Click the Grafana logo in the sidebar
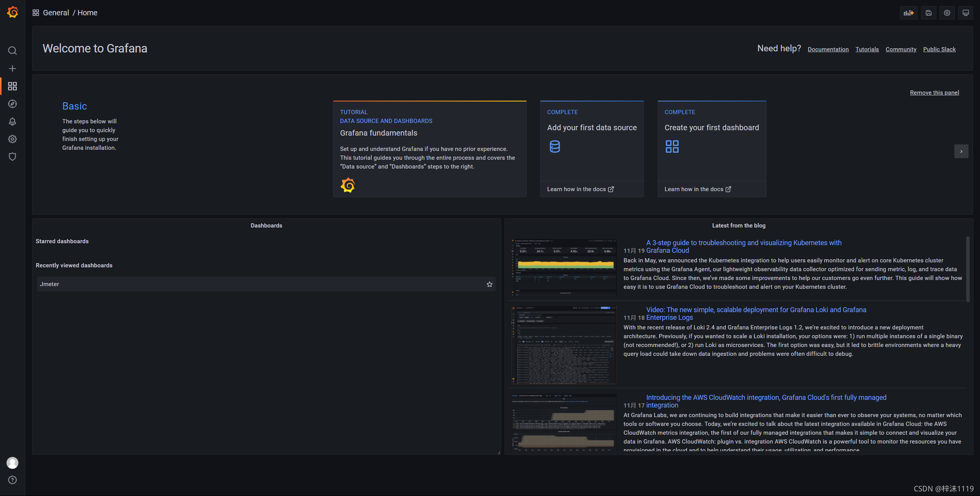Image resolution: width=980 pixels, height=496 pixels. coord(13,12)
